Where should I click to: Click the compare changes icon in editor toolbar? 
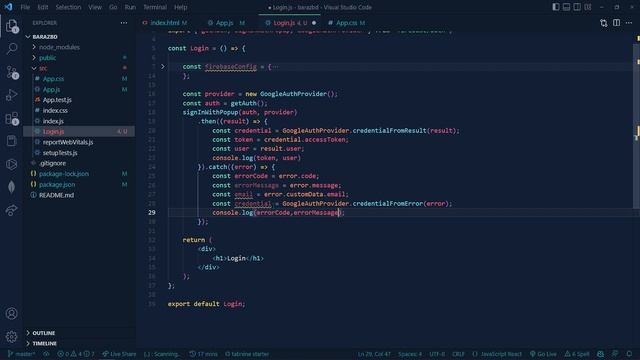[604, 23]
